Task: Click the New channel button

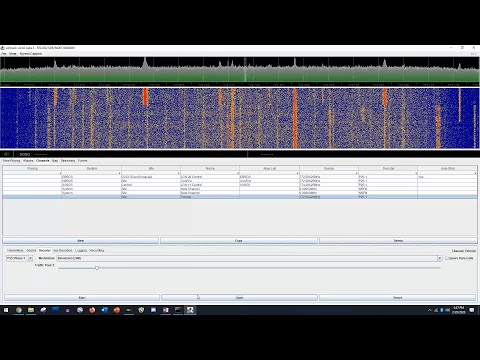Action: point(81,240)
